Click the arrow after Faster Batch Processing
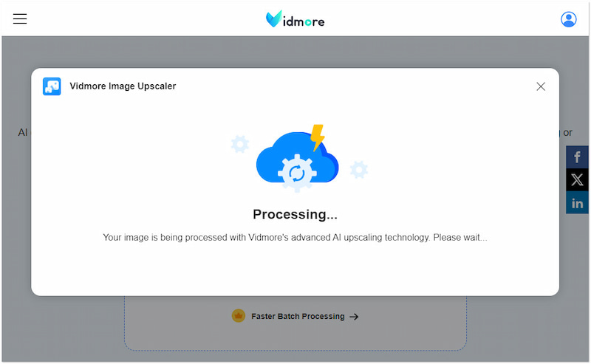The height and width of the screenshot is (364, 591). point(354,317)
